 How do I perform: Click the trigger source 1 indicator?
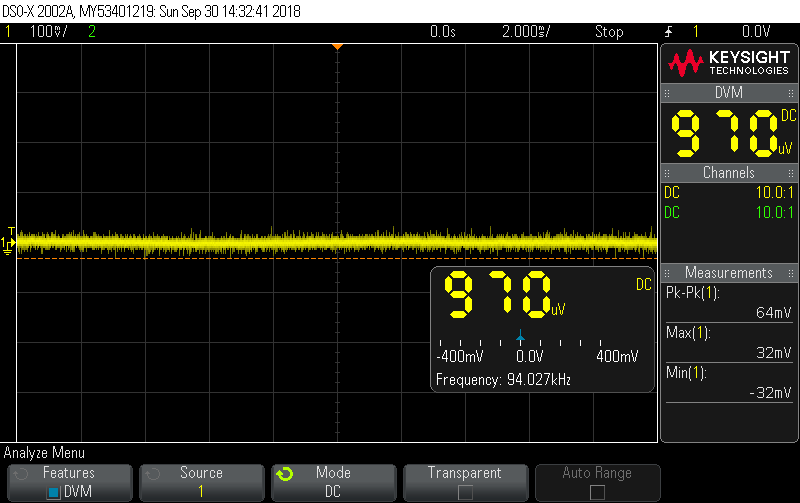coord(695,32)
